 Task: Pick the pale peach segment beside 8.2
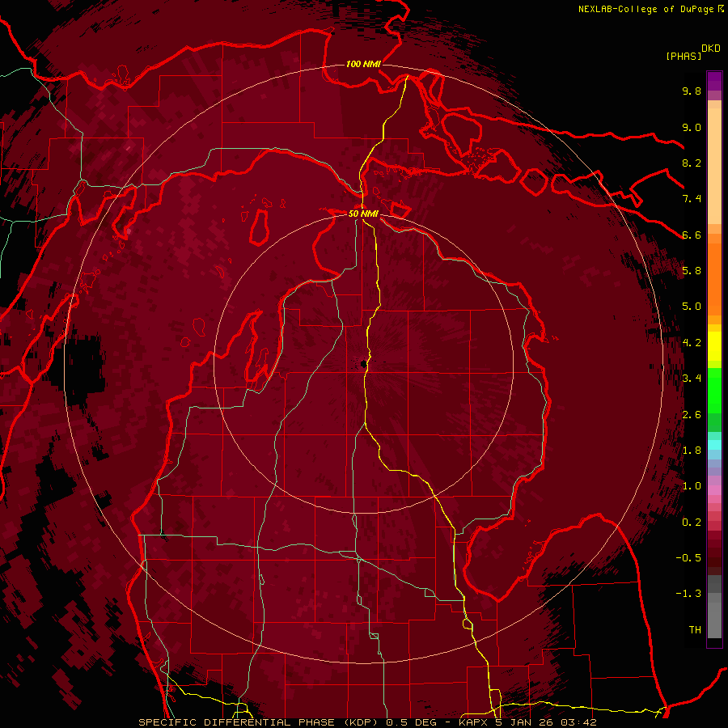click(x=714, y=166)
